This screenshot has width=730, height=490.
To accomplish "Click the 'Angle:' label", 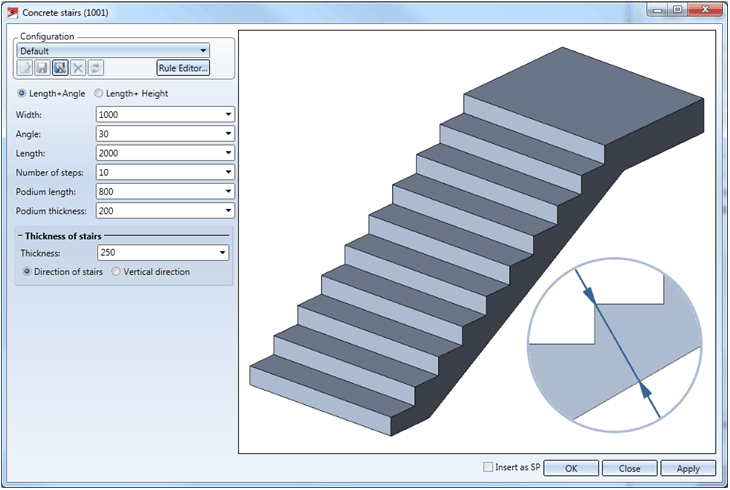I will tap(28, 134).
